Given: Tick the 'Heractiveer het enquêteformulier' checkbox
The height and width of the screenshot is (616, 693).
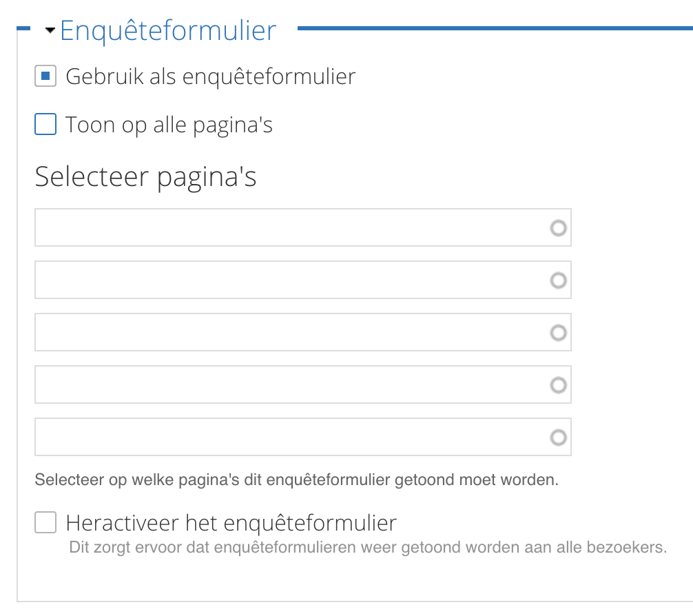Looking at the screenshot, I should coord(45,524).
